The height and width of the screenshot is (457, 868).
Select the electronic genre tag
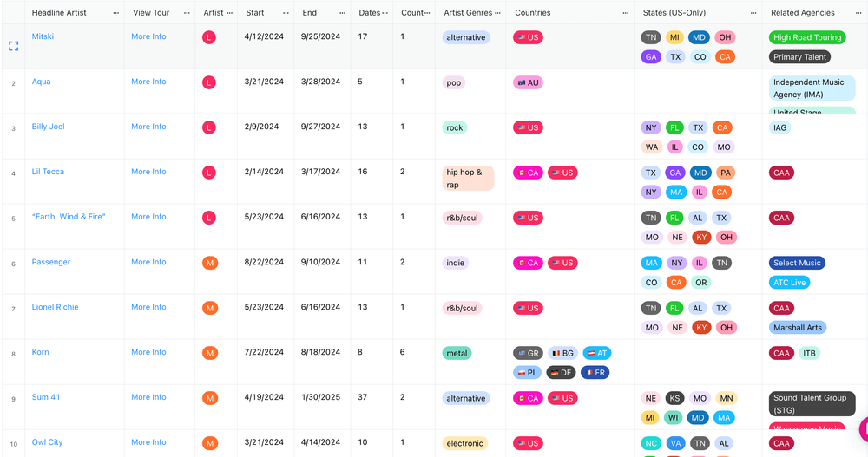pyautogui.click(x=464, y=443)
